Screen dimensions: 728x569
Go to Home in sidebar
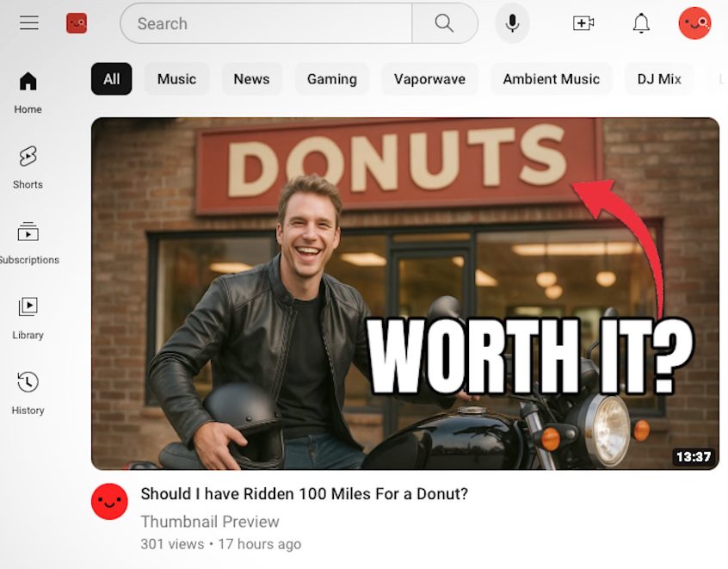pos(28,92)
